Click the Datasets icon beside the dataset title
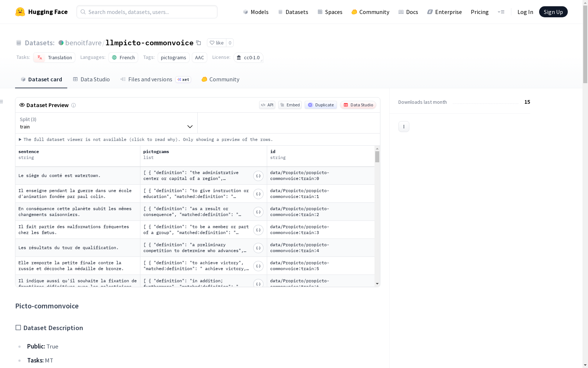The image size is (588, 368). pos(19,43)
